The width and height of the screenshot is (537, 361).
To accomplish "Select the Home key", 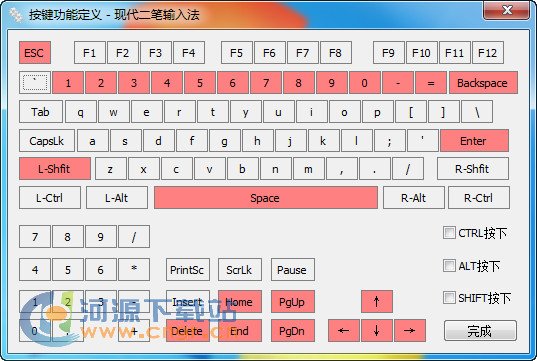I will pos(240,301).
